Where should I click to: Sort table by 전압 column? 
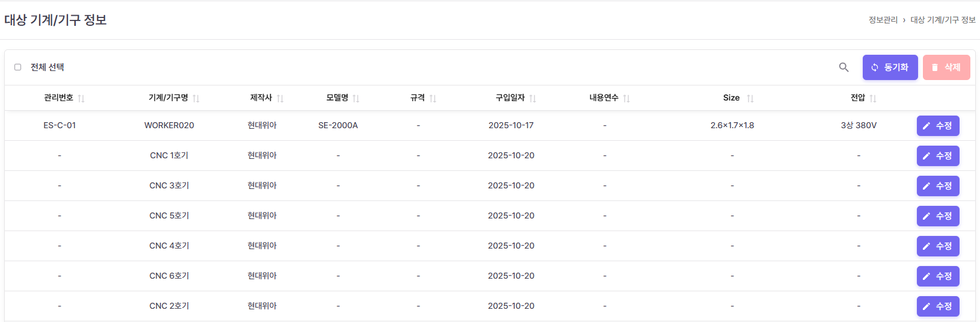pos(873,98)
